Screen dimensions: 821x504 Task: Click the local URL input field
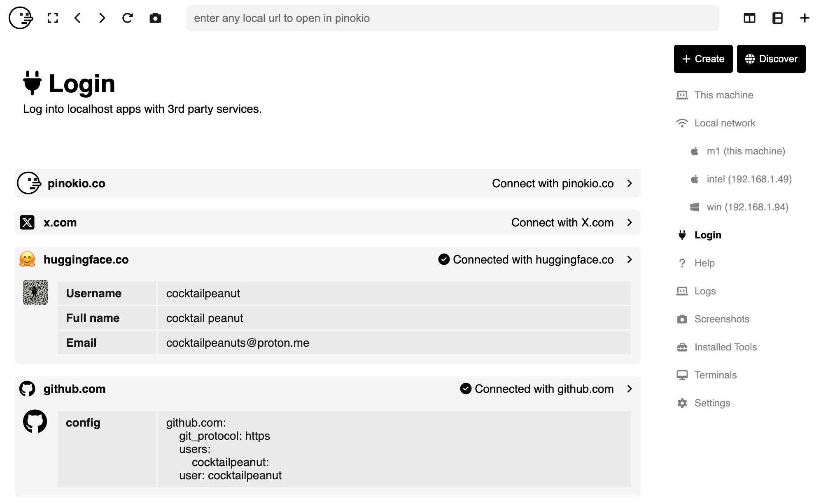(452, 18)
